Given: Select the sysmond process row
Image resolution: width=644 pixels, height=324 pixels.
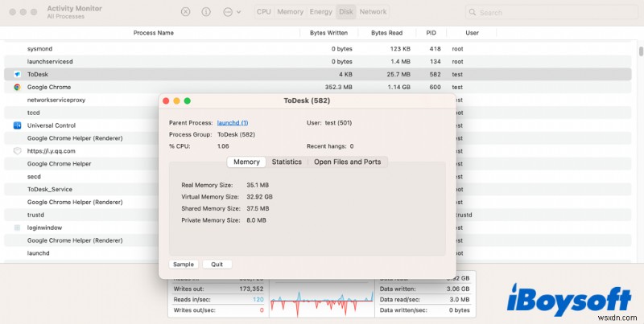Looking at the screenshot, I should point(317,49).
